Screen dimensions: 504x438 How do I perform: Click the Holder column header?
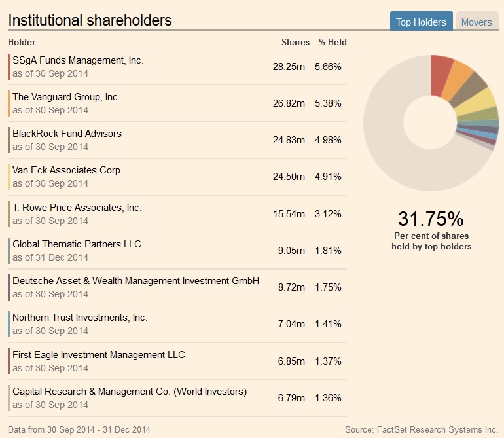[x=22, y=42]
